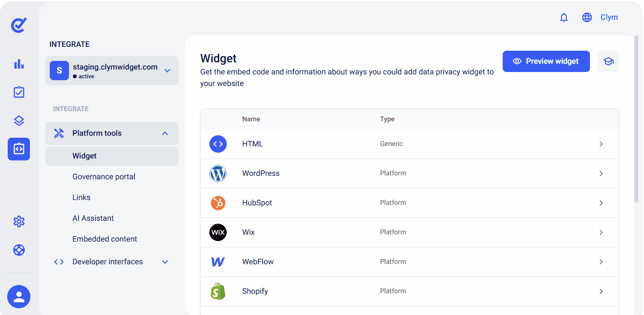
Task: Open the notifications bell
Action: point(564,17)
